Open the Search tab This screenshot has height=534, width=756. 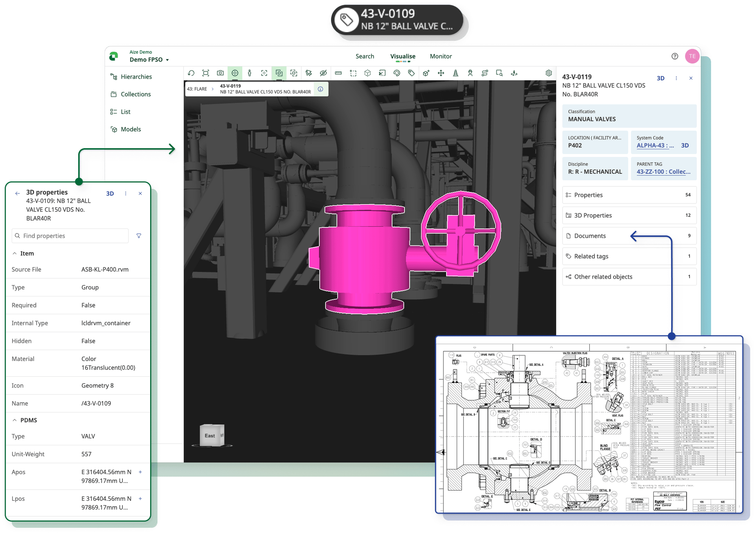pyautogui.click(x=365, y=56)
